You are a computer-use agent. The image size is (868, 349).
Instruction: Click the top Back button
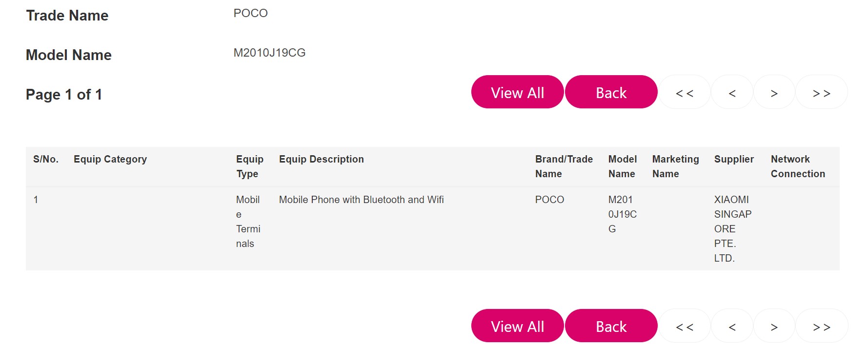point(611,92)
